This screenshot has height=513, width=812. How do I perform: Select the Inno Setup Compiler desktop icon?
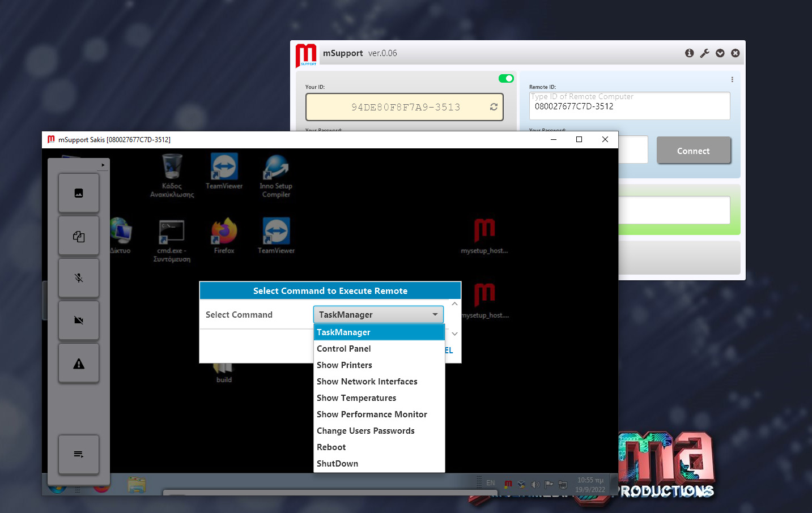[x=276, y=176]
